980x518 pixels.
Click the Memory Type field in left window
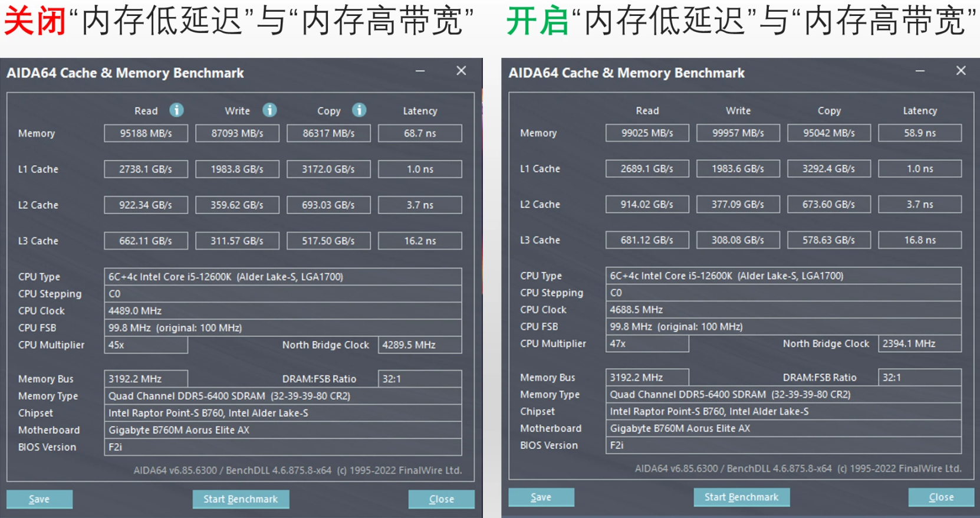283,396
